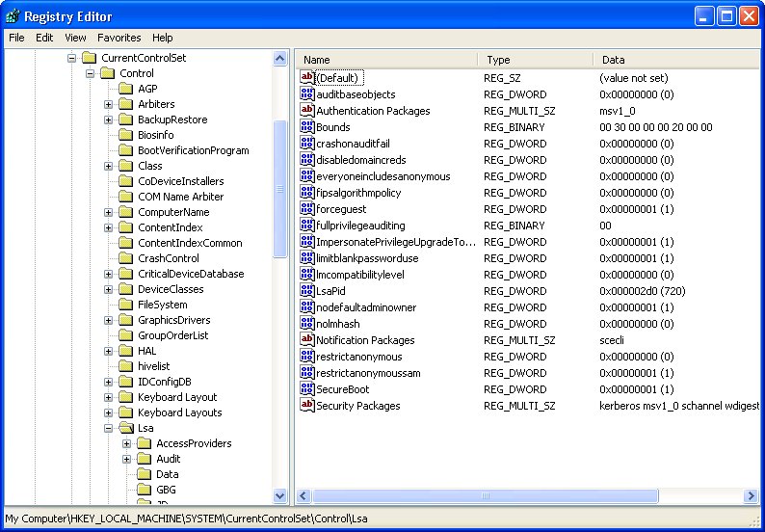This screenshot has width=765, height=532.
Task: Click the Security Packages string icon
Action: pyautogui.click(x=307, y=406)
